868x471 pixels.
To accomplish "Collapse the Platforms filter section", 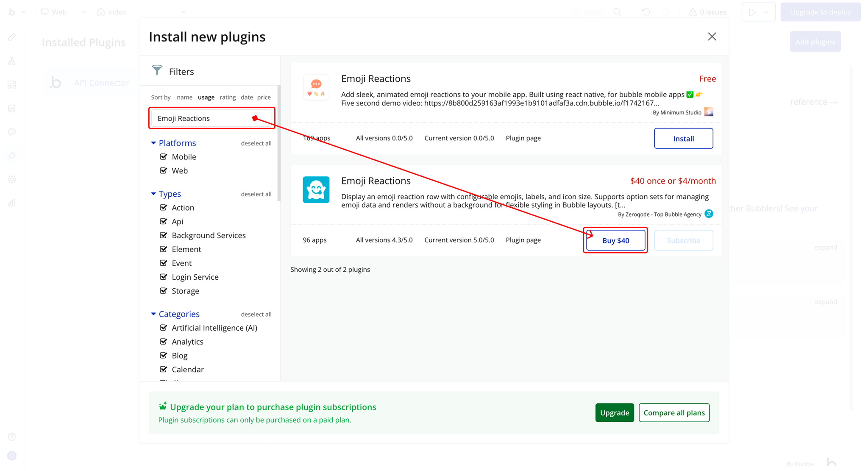I will point(153,143).
